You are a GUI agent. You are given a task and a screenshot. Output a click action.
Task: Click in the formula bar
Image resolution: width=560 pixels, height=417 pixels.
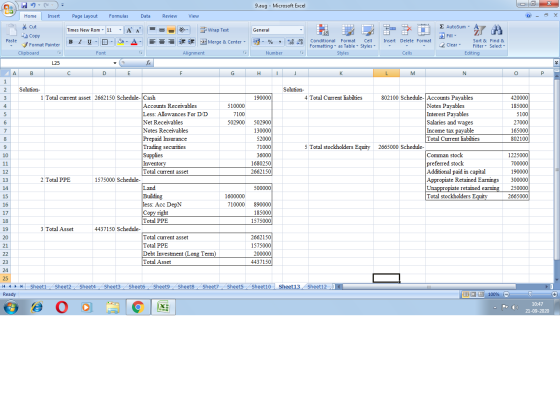coord(353,63)
